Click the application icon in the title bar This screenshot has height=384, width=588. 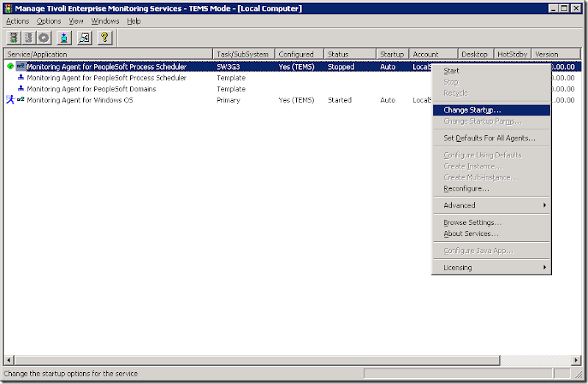[8, 8]
